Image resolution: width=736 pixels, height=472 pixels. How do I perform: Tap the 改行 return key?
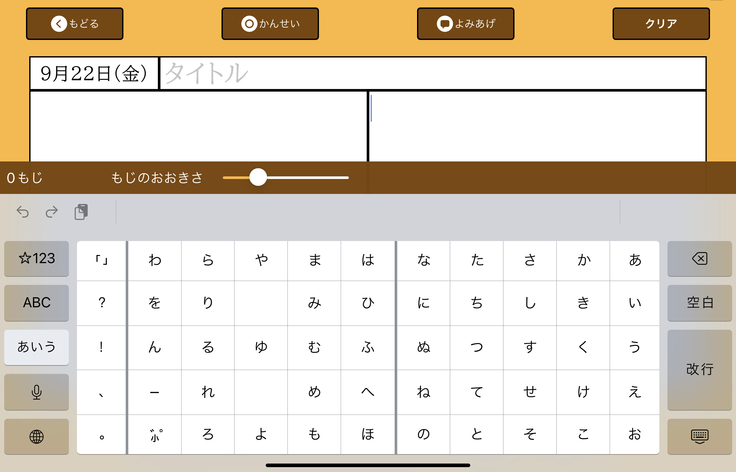[x=699, y=370]
